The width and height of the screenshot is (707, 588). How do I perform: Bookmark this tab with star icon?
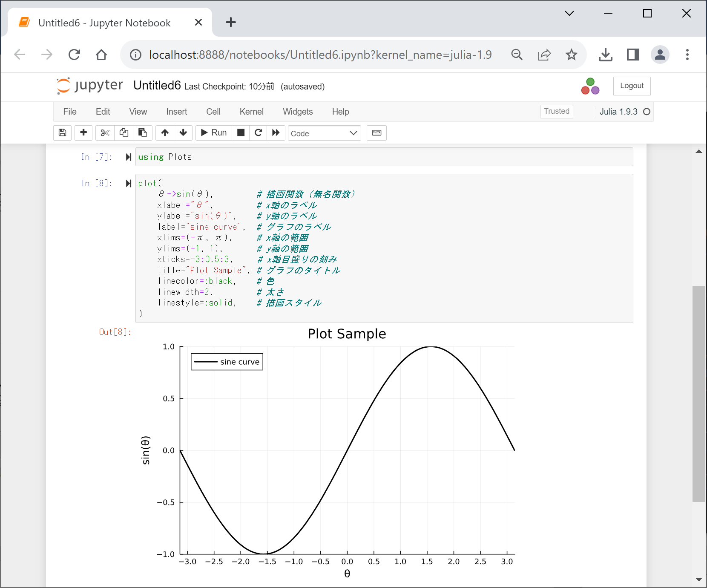[572, 55]
